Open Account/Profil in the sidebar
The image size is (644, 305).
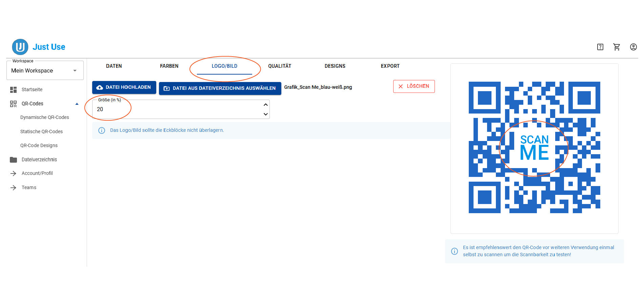[37, 174]
